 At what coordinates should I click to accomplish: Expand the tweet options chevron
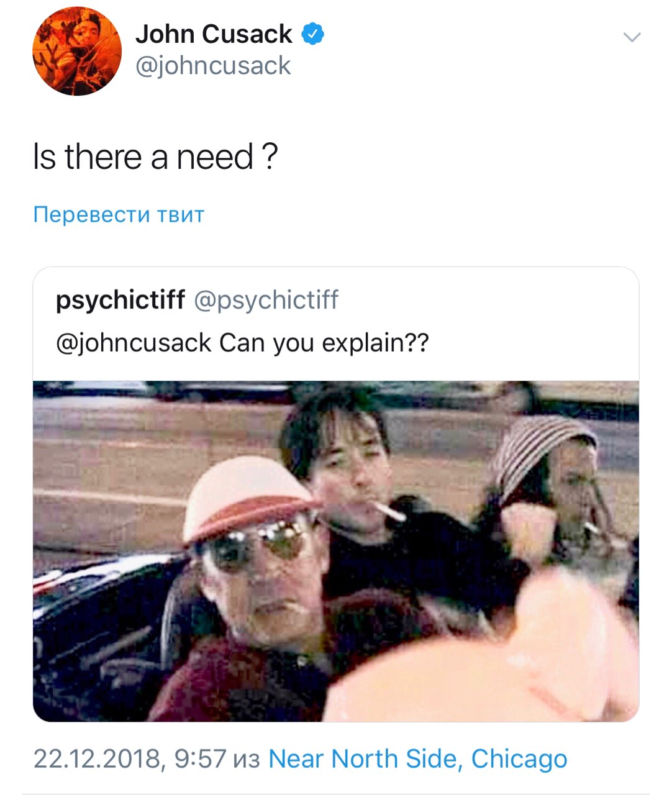click(632, 38)
